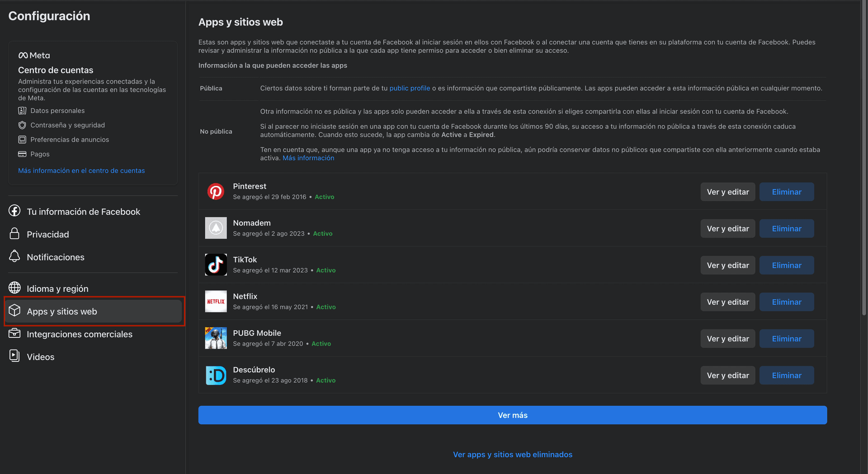This screenshot has height=474, width=868.
Task: Remove Pinterest with the Eliminar button
Action: pyautogui.click(x=787, y=192)
